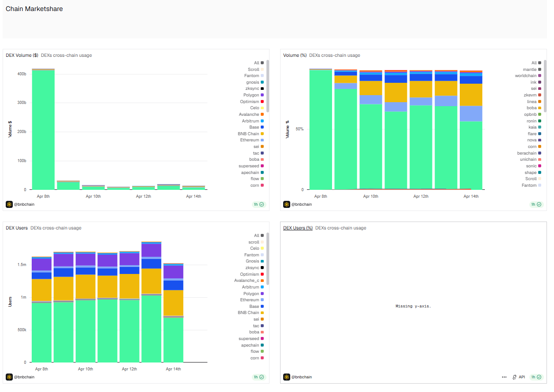Click bnbchain avatar icon under DEX Users chart
554x392 pixels.
point(9,377)
